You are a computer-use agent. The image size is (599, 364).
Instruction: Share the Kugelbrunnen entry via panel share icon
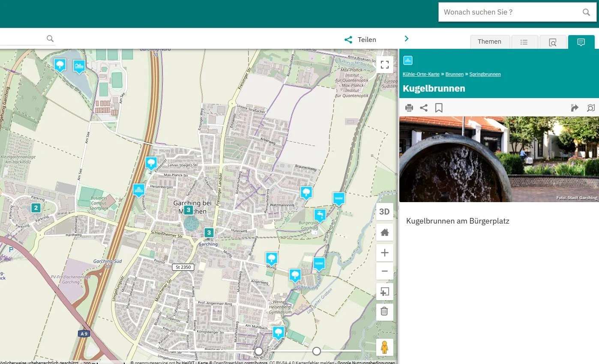coord(424,108)
